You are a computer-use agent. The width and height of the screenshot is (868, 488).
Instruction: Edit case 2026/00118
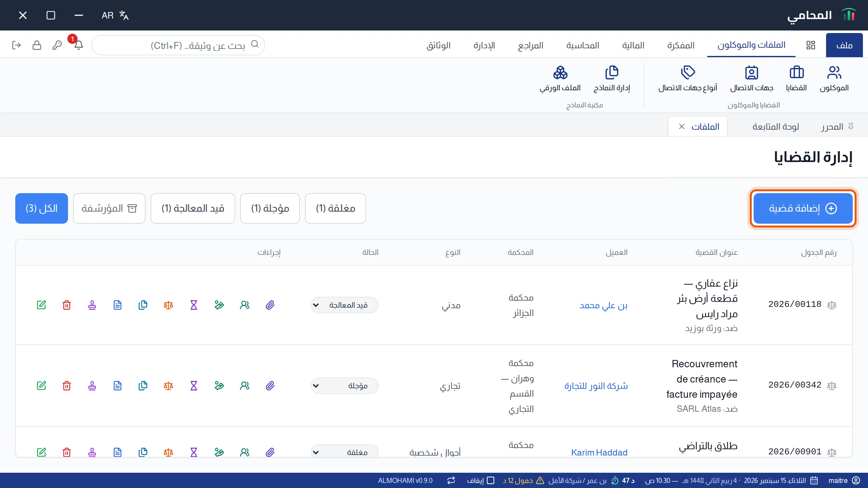[41, 305]
